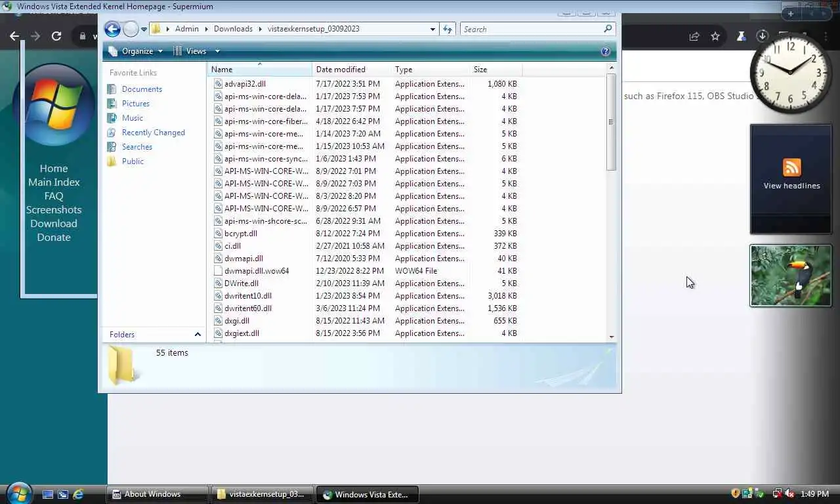
Task: Click the Explorer Help question mark icon
Action: pyautogui.click(x=605, y=51)
